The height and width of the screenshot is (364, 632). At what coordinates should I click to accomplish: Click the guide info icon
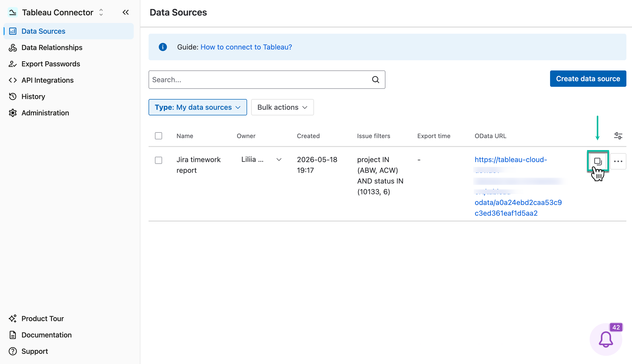coord(163,47)
